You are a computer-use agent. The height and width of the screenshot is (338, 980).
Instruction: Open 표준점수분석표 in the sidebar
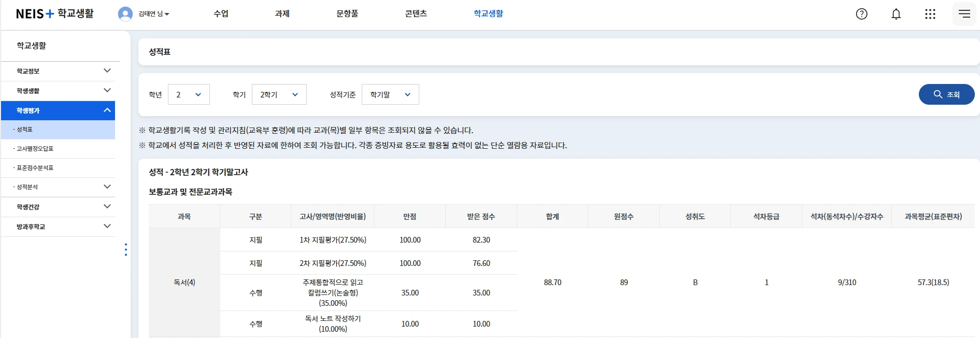58,168
